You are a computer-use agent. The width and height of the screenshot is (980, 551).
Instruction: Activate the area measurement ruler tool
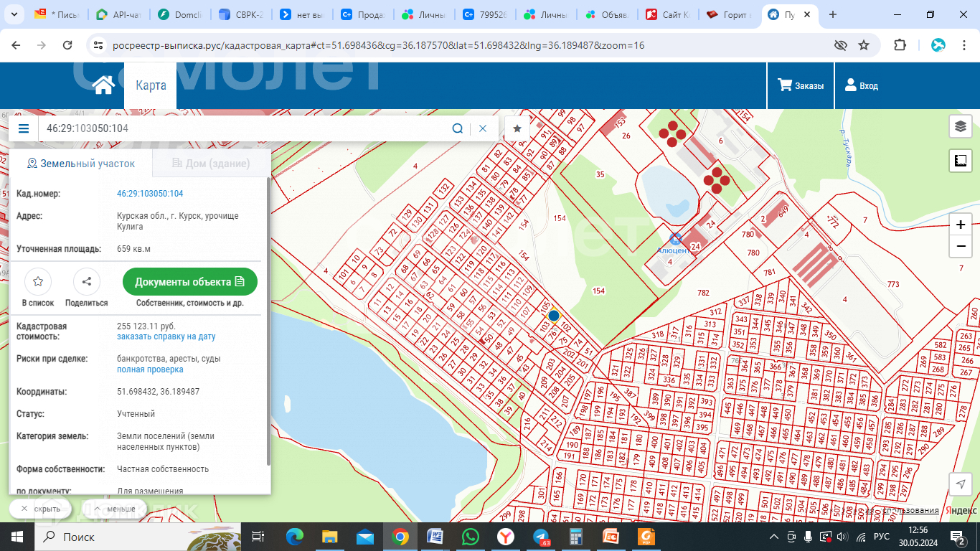pyautogui.click(x=961, y=161)
